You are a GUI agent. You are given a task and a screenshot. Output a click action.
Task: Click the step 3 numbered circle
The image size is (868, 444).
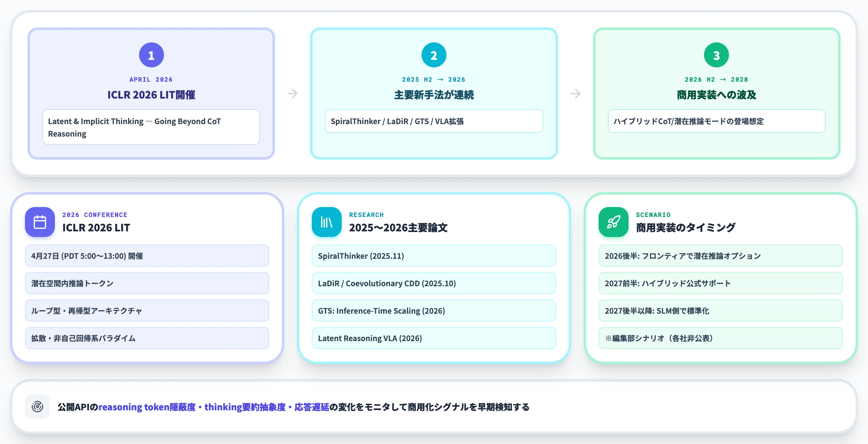tap(716, 55)
